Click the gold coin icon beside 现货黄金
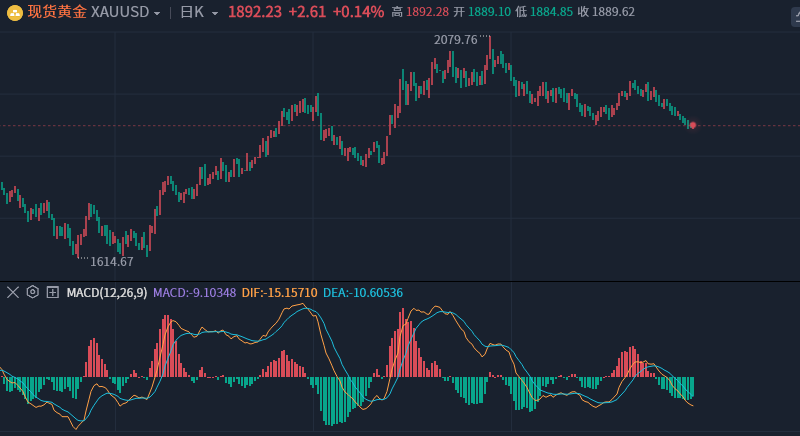 (15, 12)
